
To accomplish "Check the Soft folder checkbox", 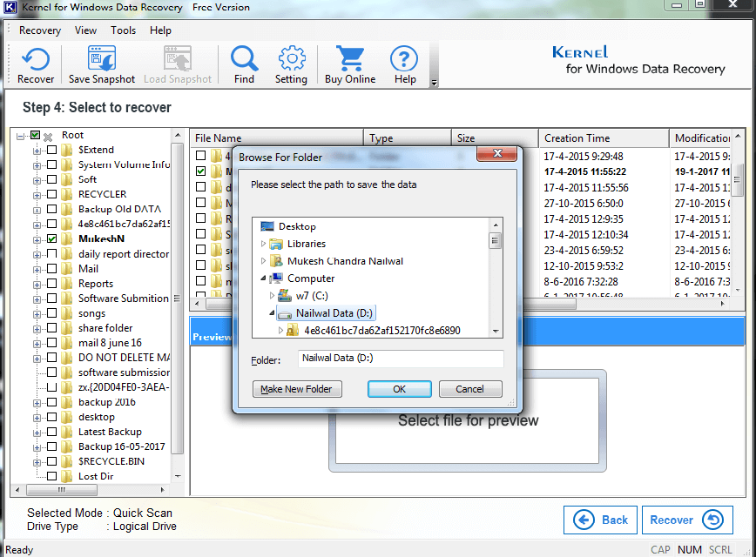I will (x=52, y=179).
